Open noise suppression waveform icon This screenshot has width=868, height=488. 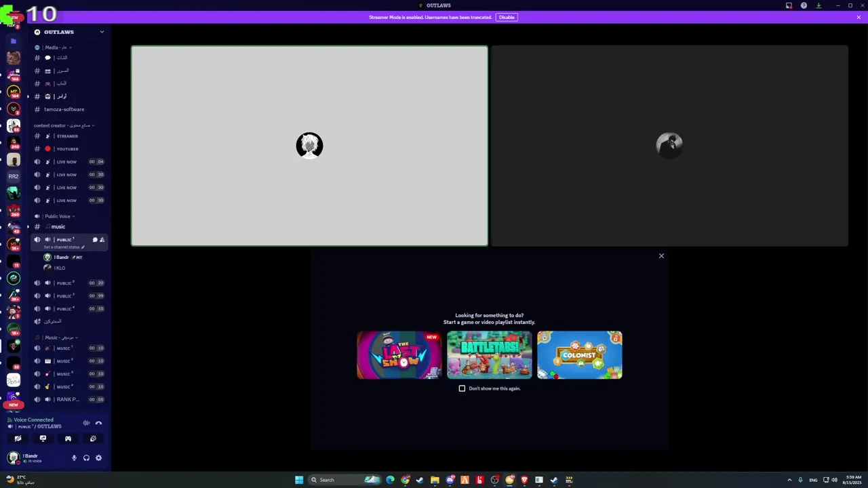point(86,423)
